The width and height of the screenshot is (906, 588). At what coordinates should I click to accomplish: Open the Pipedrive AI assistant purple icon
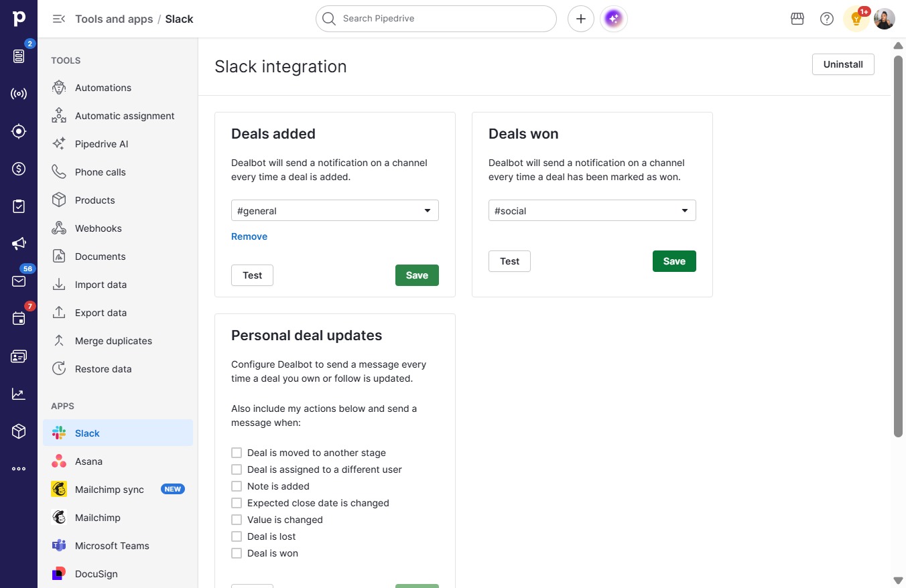[614, 19]
